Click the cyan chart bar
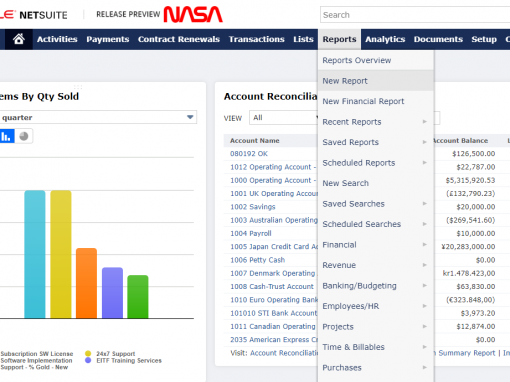Viewport: 510px width, 382px height. point(35,254)
